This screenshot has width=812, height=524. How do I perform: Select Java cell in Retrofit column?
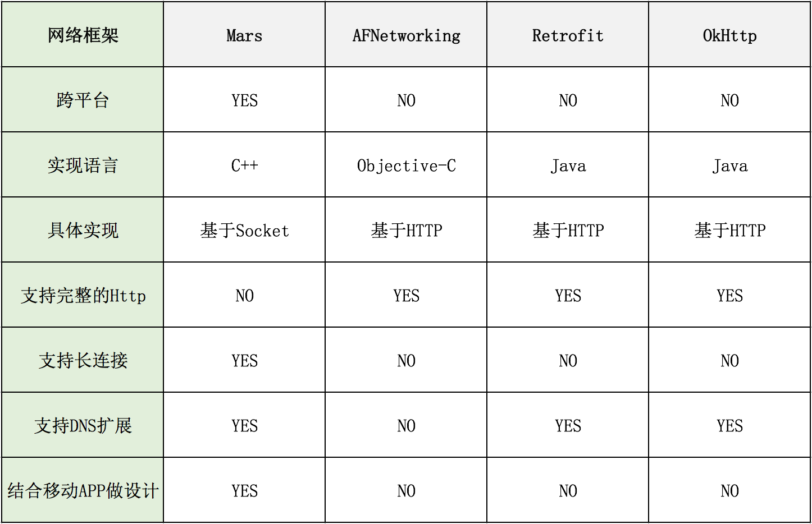point(568,165)
